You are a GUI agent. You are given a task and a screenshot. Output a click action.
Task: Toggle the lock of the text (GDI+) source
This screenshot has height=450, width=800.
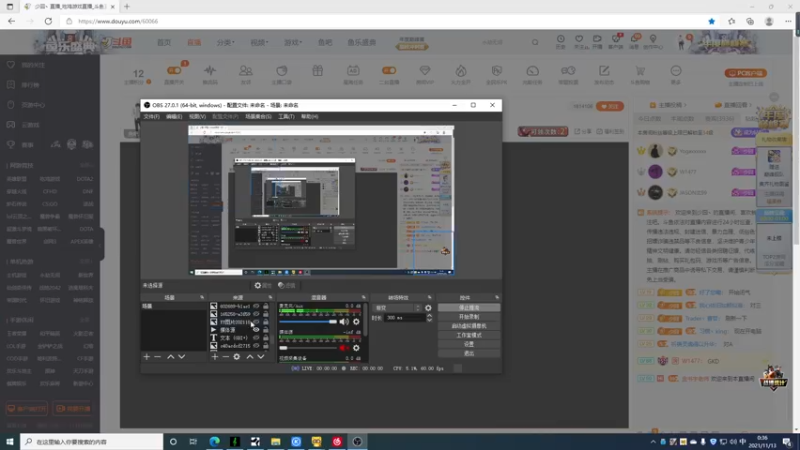pyautogui.click(x=265, y=338)
